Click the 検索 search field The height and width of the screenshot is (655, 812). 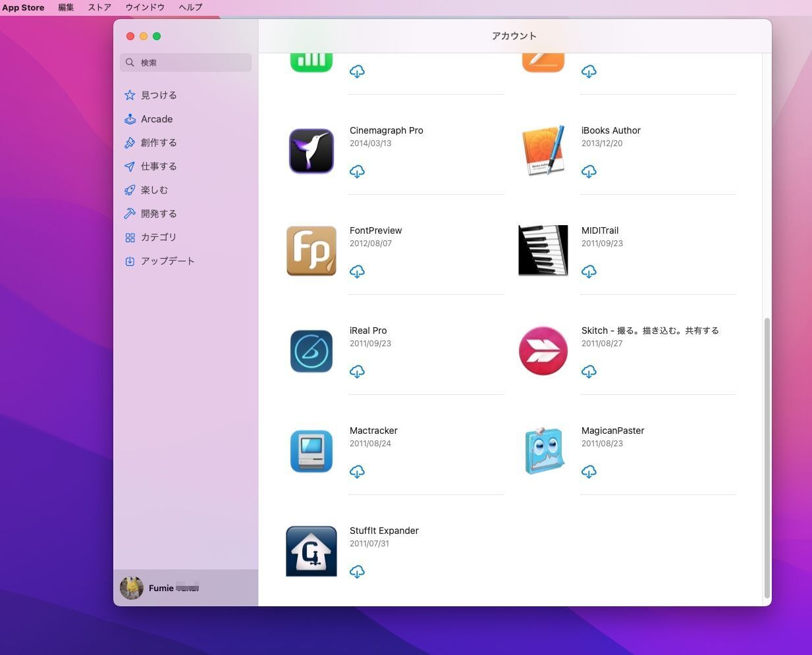click(186, 63)
